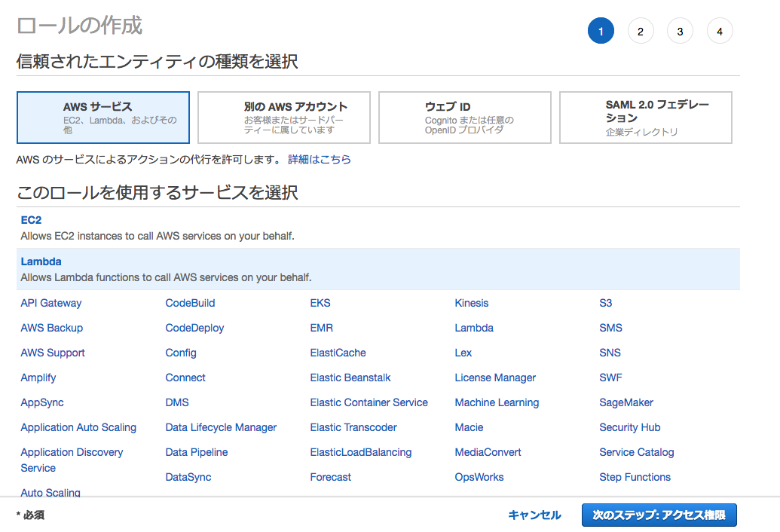The height and width of the screenshot is (532, 780).
Task: Open the Security Hub service link
Action: pyautogui.click(x=630, y=427)
